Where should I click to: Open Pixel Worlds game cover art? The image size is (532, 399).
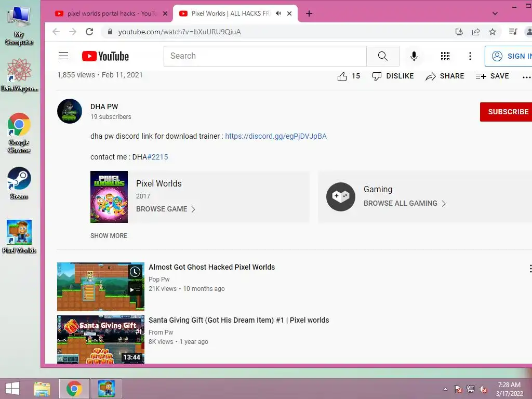(x=109, y=197)
